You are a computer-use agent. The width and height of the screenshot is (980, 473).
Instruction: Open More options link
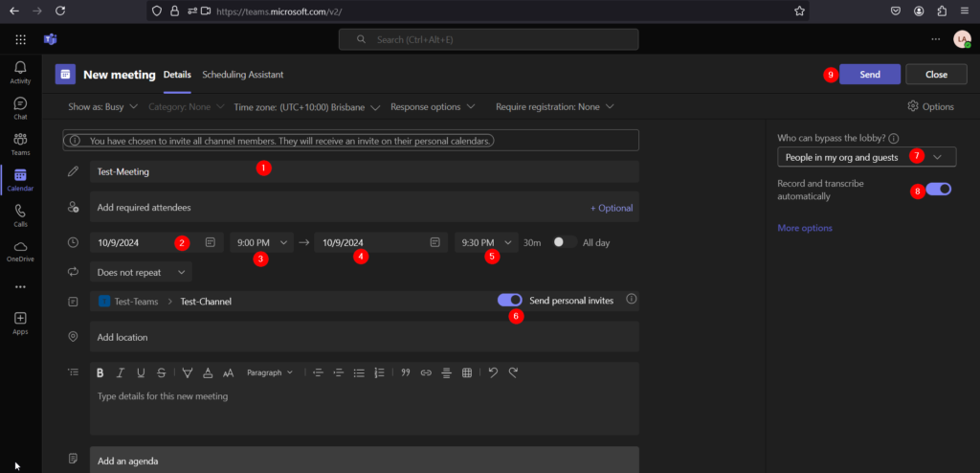804,228
